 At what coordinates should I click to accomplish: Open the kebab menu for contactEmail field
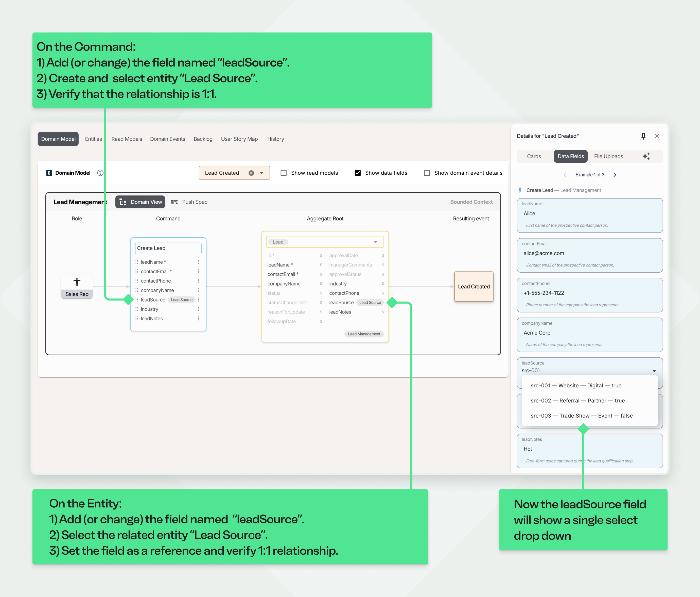pos(198,271)
